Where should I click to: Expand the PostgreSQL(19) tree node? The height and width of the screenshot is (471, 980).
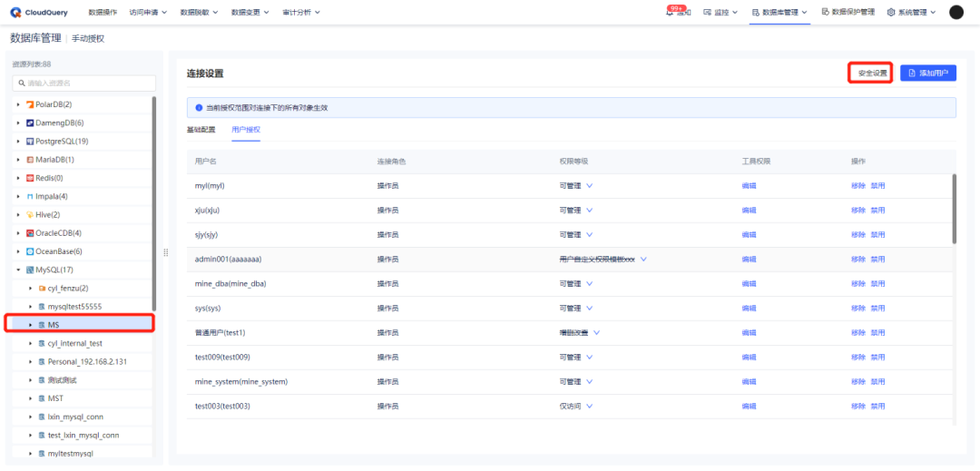[19, 142]
